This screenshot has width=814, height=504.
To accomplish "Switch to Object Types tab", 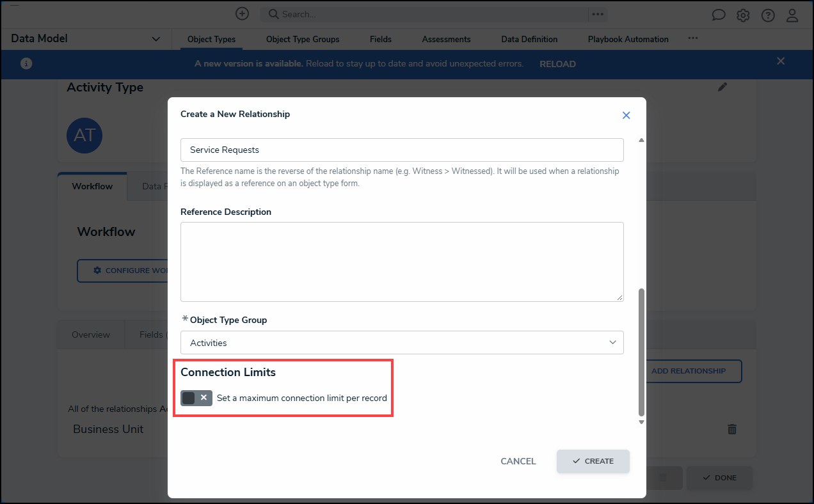I will click(x=211, y=39).
